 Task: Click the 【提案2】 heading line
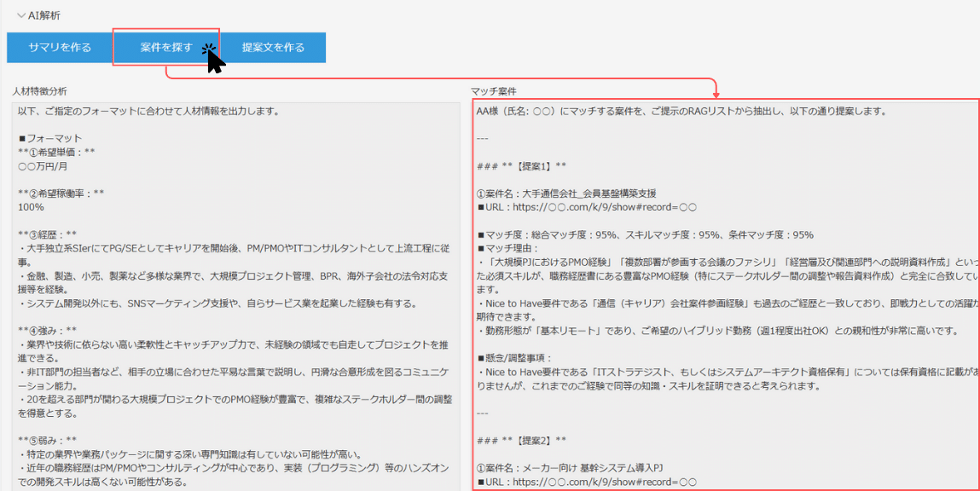coord(520,441)
